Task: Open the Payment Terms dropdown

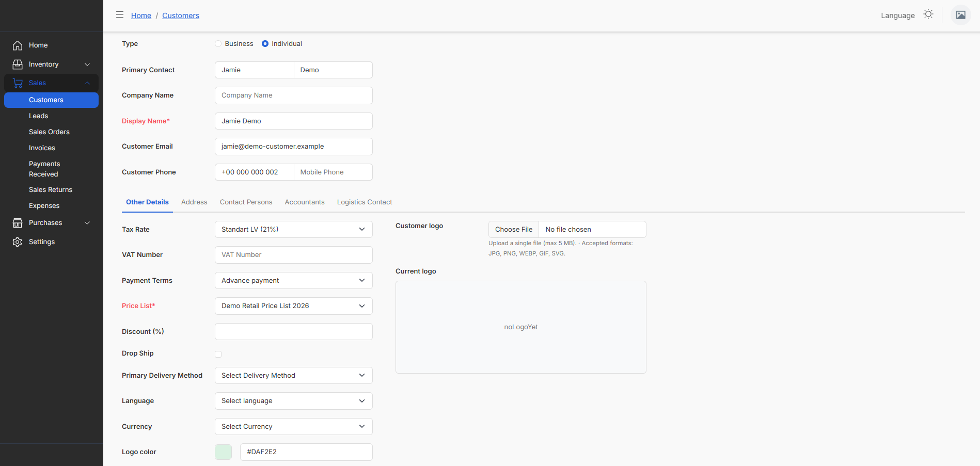Action: click(x=294, y=281)
